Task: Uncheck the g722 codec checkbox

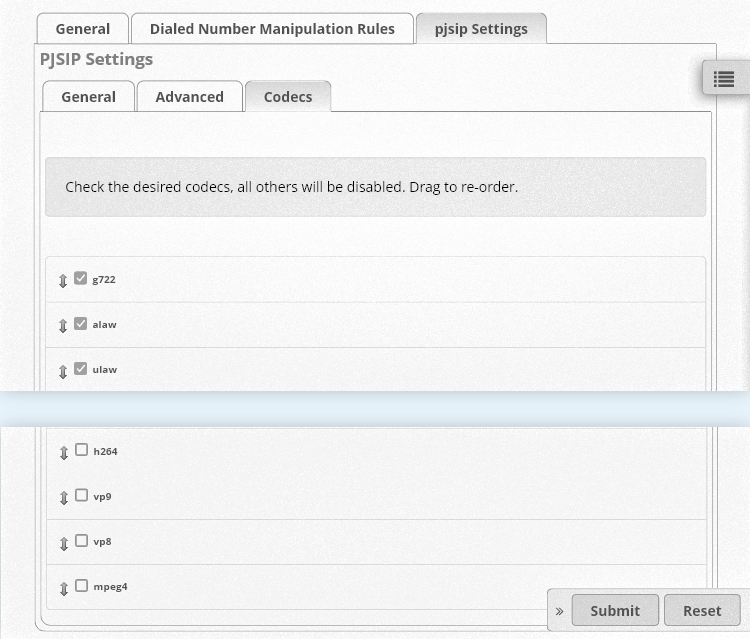Action: [x=80, y=278]
